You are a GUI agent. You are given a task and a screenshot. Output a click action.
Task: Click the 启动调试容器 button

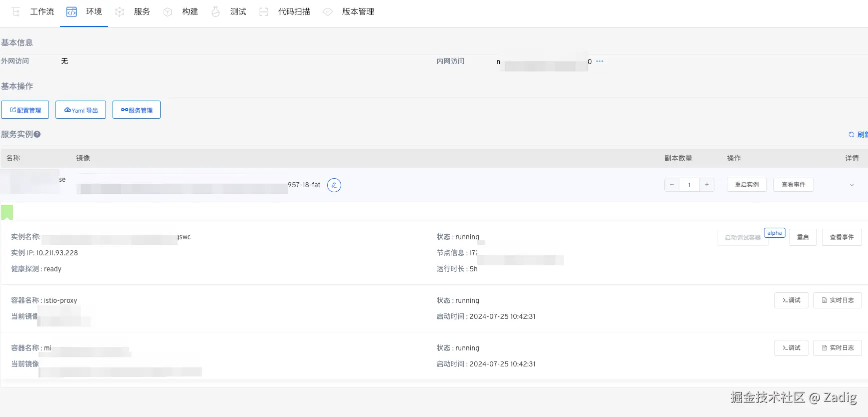[743, 238]
